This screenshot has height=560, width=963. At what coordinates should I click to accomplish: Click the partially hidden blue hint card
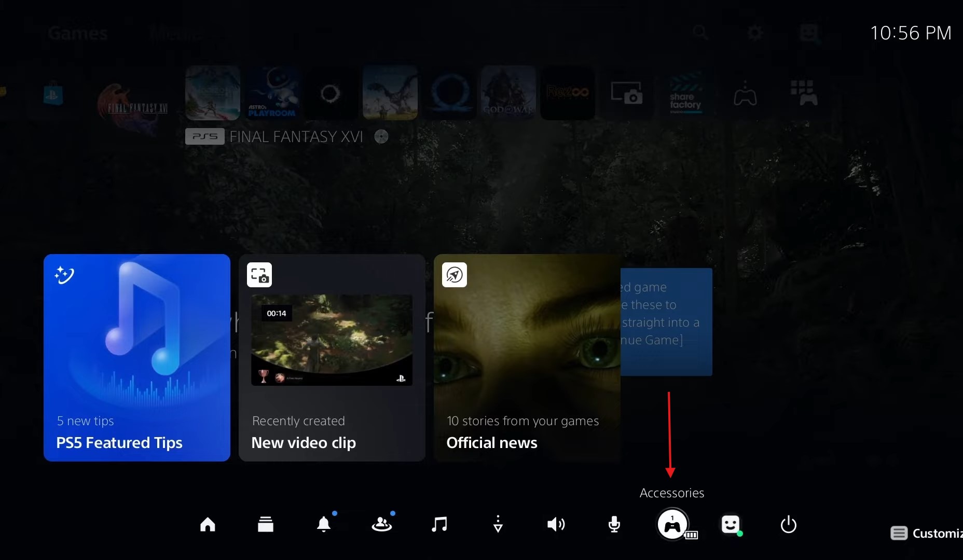click(x=666, y=322)
